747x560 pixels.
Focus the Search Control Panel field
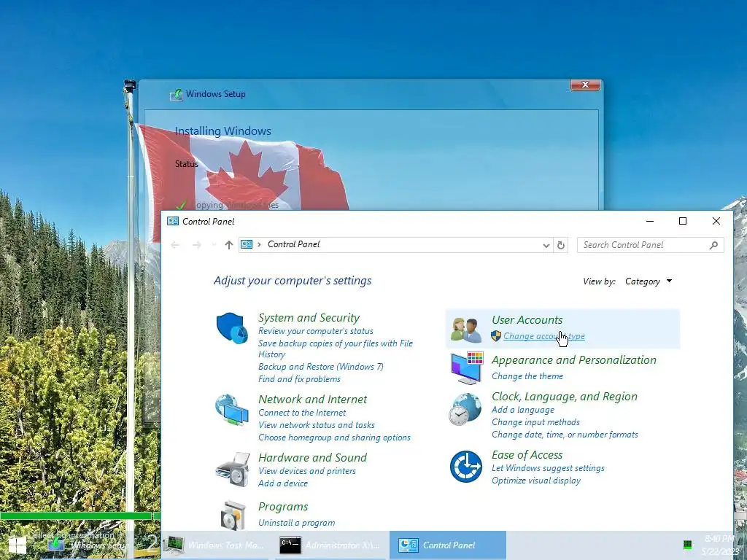pos(650,245)
